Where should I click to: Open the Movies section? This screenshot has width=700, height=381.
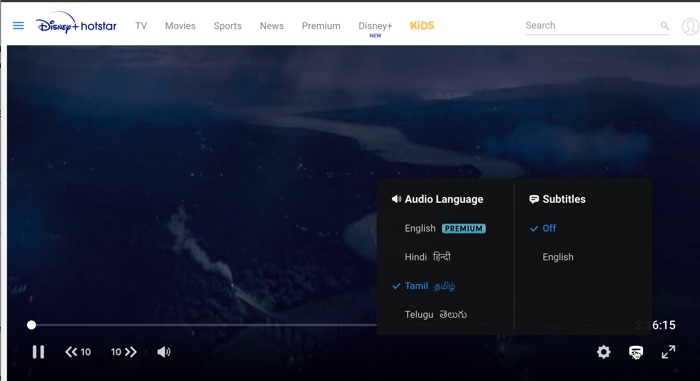[x=180, y=26]
